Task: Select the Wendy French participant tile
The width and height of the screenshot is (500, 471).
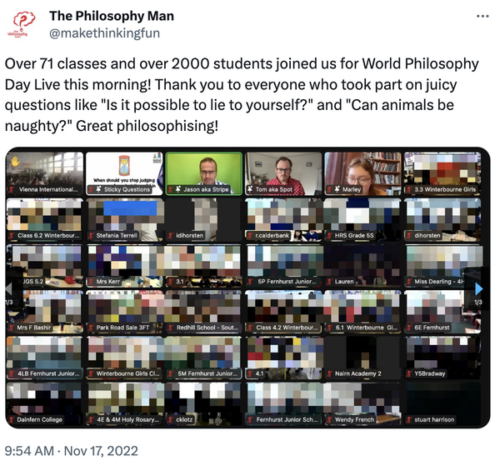Action: (x=363, y=404)
